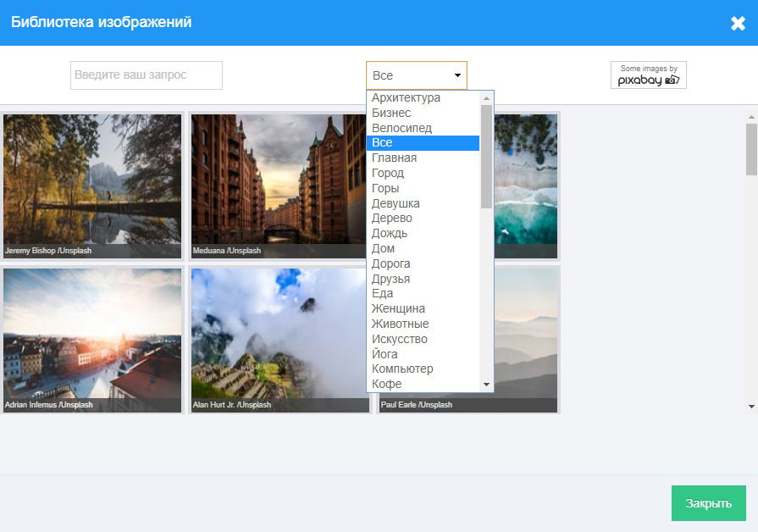Image resolution: width=758 pixels, height=532 pixels.
Task: Click the gallery scrollbar up arrow
Action: tap(751, 117)
